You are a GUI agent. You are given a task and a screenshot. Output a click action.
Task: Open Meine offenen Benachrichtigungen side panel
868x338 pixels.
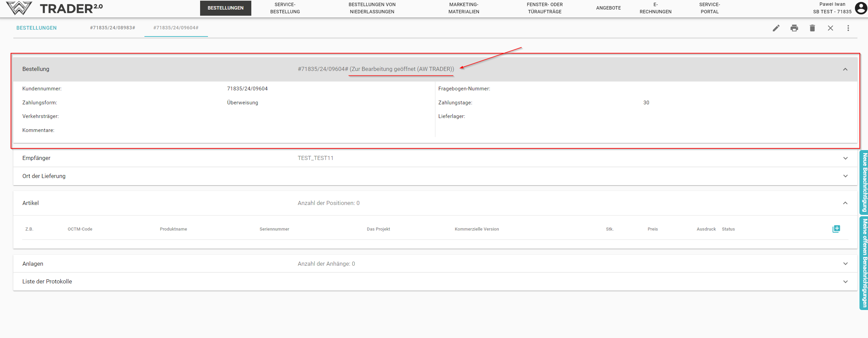pos(864,263)
